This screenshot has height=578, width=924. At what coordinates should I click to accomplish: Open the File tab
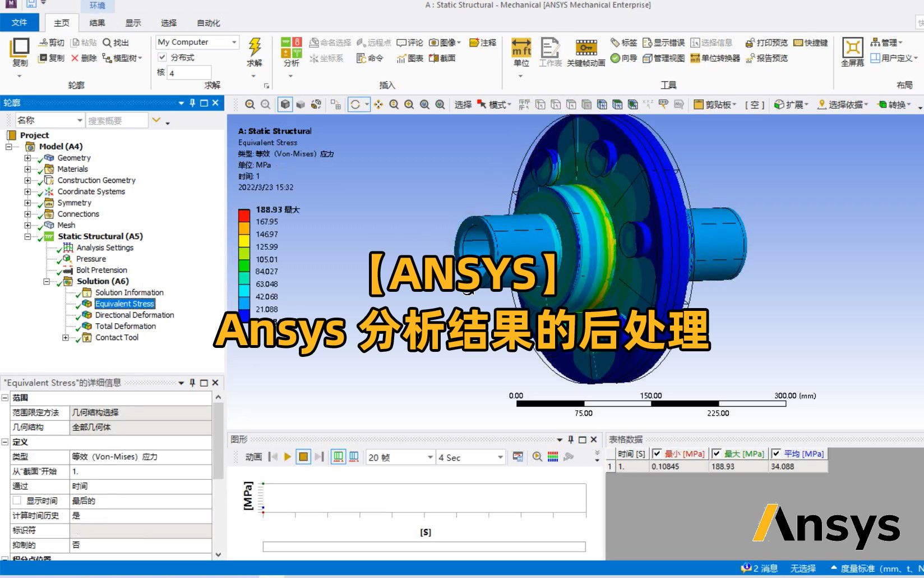tap(20, 22)
